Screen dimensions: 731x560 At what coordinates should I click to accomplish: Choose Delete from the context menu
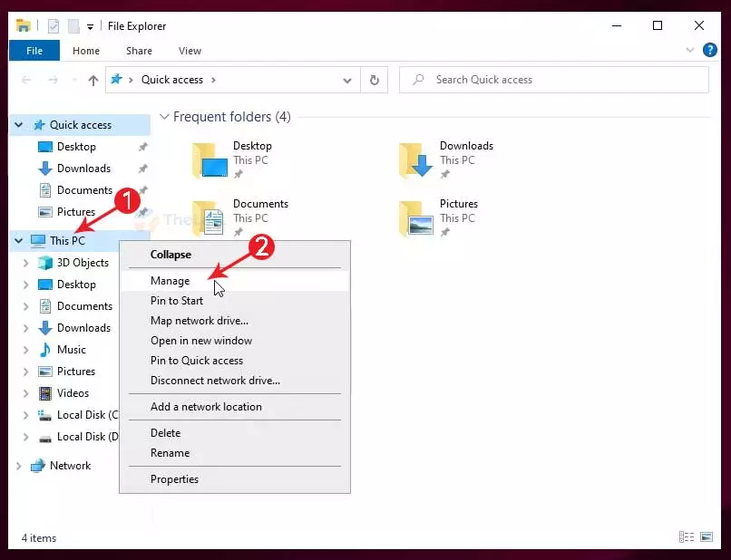coord(235,433)
